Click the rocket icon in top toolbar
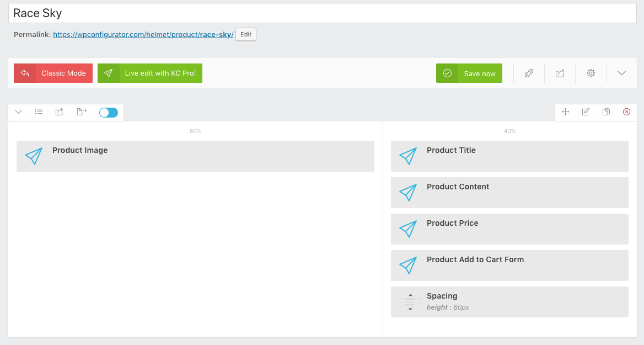The image size is (644, 345). pyautogui.click(x=529, y=73)
